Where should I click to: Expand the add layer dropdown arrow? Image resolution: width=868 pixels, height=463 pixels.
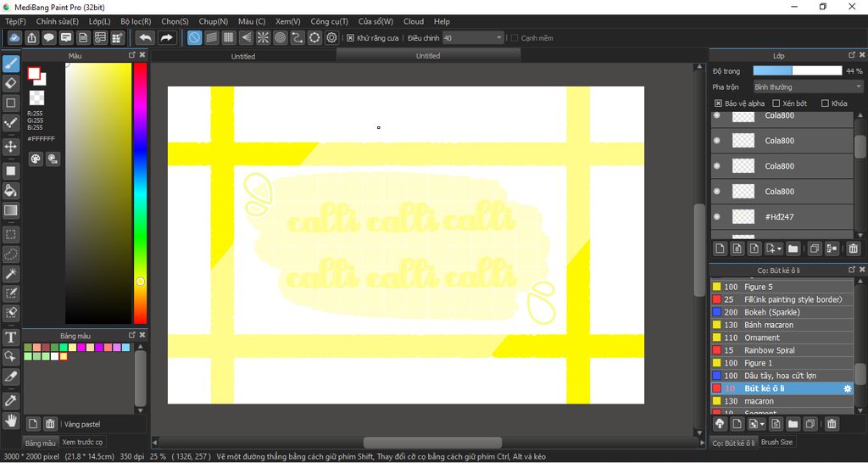(x=780, y=248)
